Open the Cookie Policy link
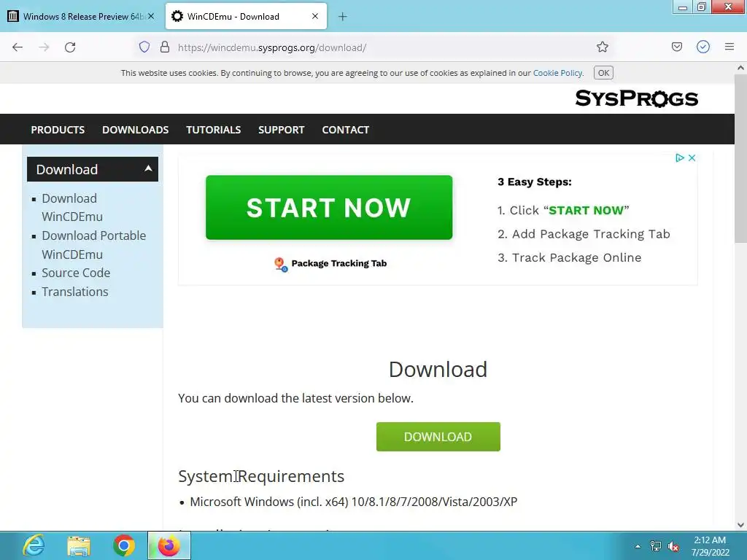747x560 pixels. point(557,73)
